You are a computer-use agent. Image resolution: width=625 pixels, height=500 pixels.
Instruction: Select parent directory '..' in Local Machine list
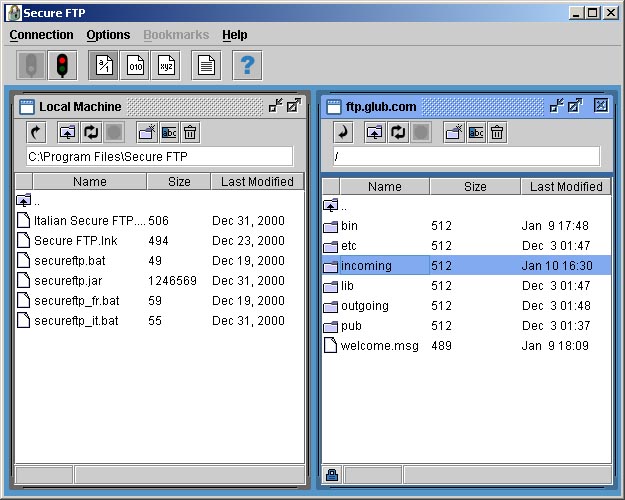tap(159, 201)
